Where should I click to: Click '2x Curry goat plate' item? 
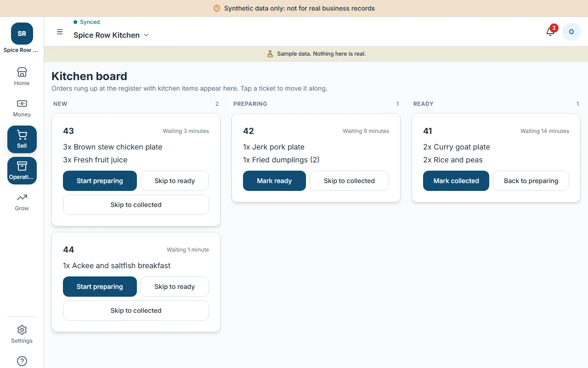[x=457, y=147]
